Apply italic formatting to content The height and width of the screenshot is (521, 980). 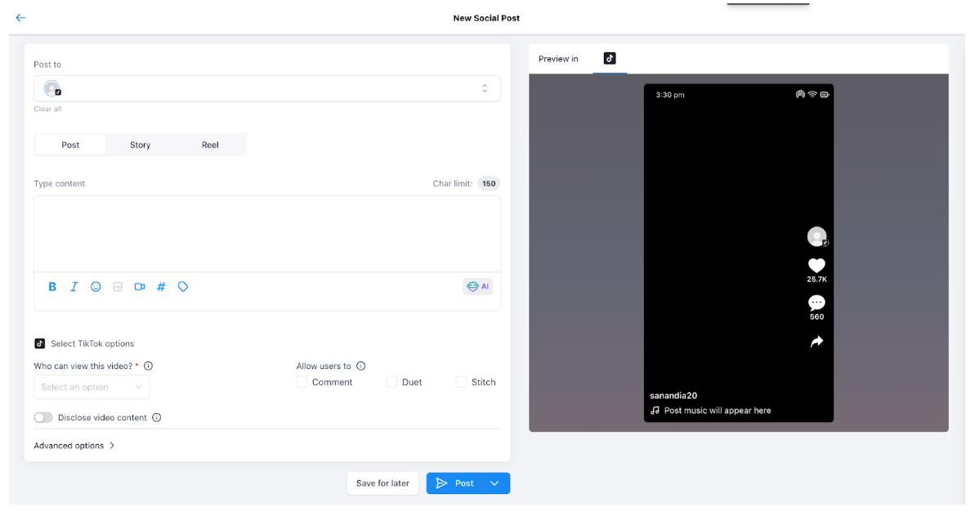tap(74, 287)
